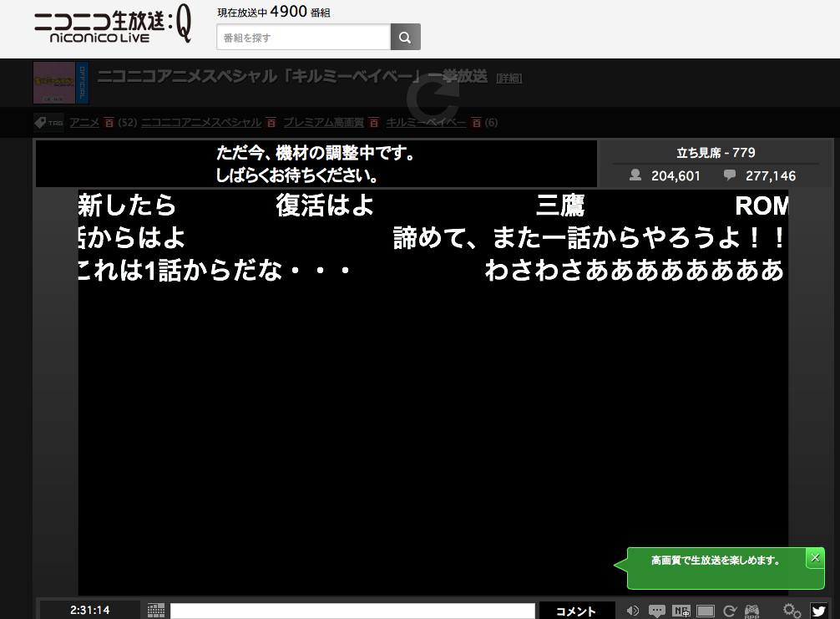
Task: Dismiss the green high-quality notification
Action: coord(815,558)
